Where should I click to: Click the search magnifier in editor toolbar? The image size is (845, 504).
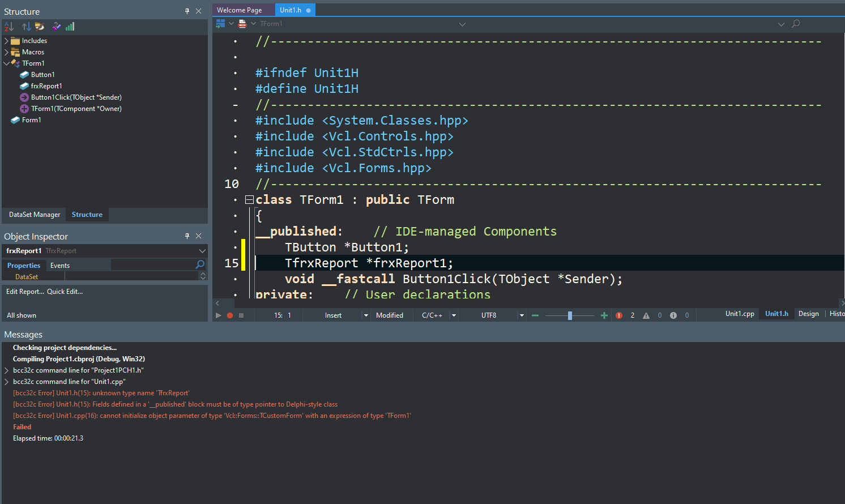pyautogui.click(x=796, y=24)
